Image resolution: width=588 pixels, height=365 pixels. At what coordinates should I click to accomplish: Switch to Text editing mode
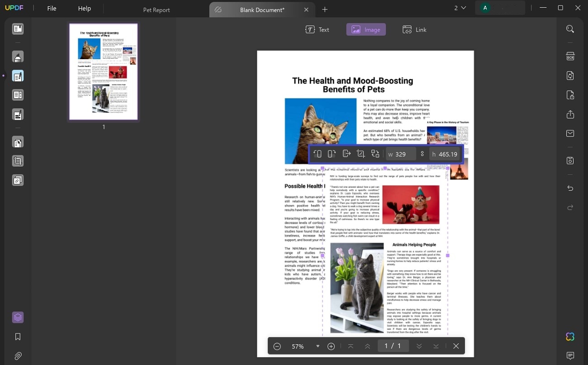tap(318, 29)
